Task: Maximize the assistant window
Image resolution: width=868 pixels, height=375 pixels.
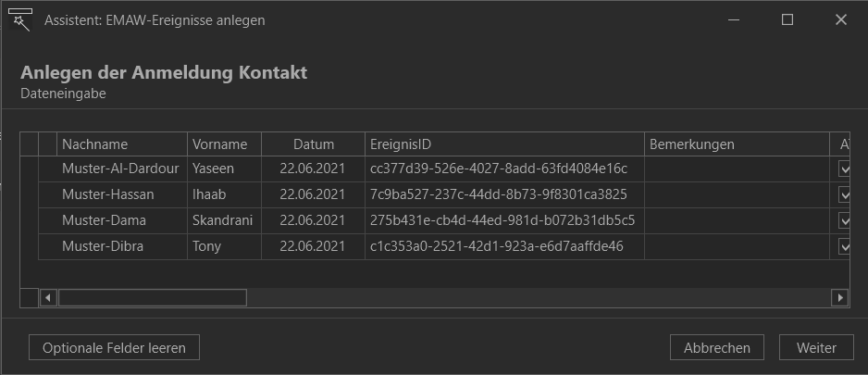Action: [787, 20]
